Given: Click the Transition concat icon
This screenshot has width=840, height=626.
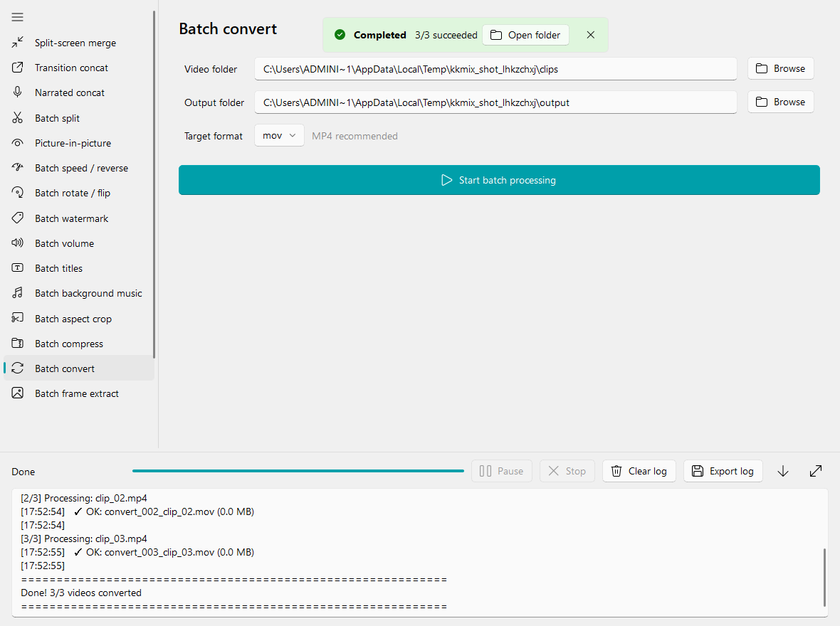Looking at the screenshot, I should click(18, 68).
